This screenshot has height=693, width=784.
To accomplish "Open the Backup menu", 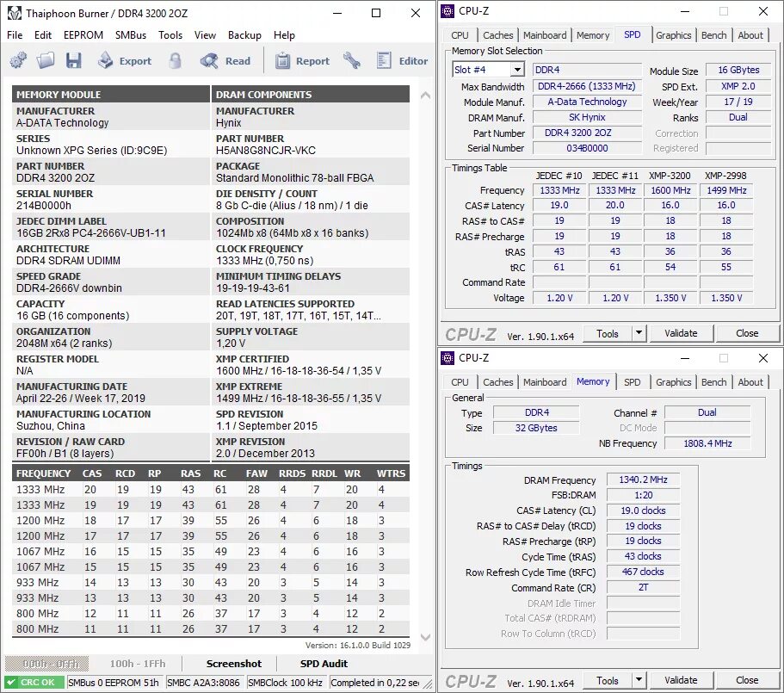I will coord(244,35).
